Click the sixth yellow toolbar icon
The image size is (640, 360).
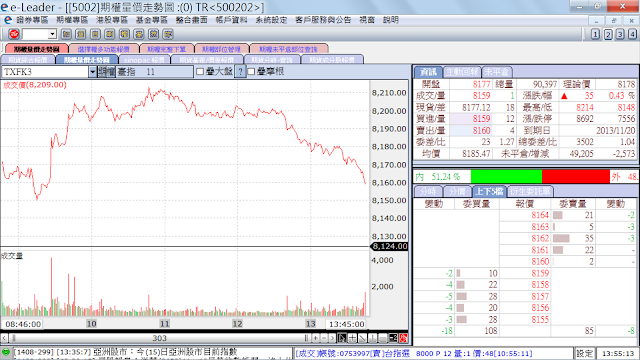[139, 34]
